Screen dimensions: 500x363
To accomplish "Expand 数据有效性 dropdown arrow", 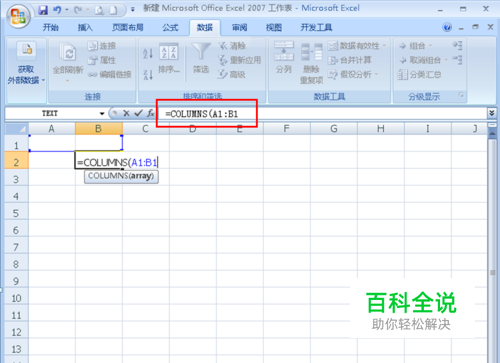I will [384, 46].
